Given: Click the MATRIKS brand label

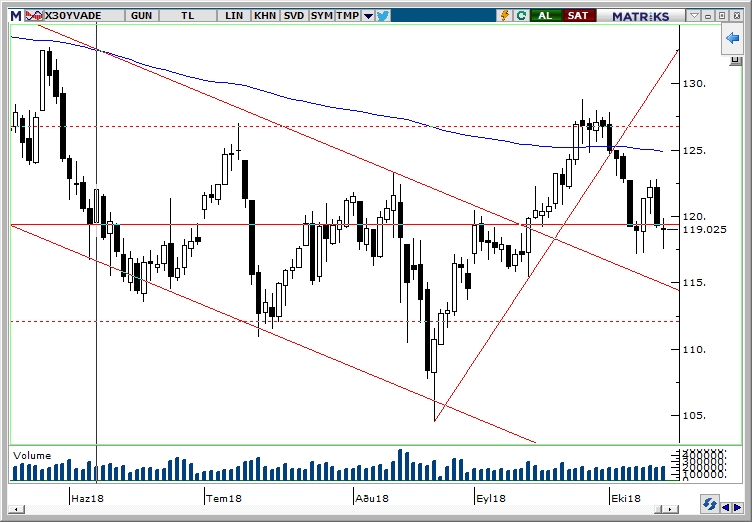Looking at the screenshot, I should click(641, 16).
